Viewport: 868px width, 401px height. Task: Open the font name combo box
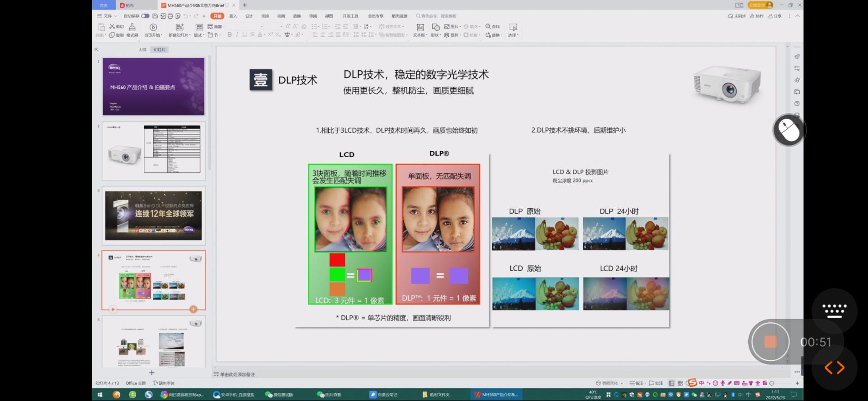(245, 26)
